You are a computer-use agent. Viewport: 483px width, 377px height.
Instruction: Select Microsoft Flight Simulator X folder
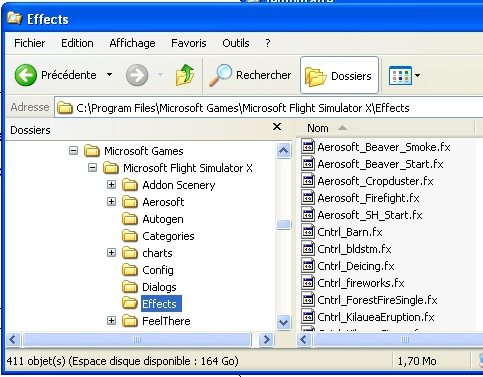(188, 168)
